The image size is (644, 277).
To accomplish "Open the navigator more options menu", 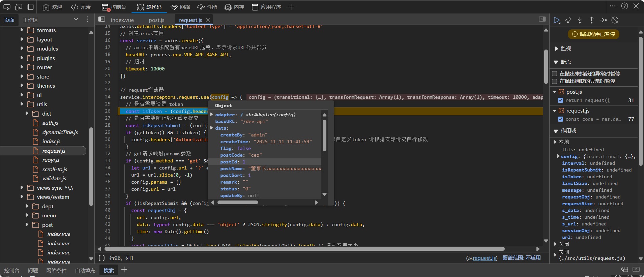I will tap(88, 20).
